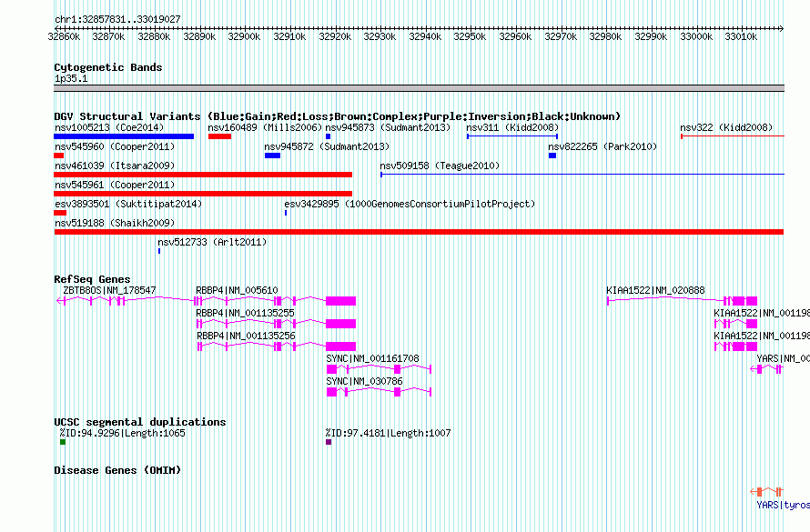Click the large exon block of RBBP4|NM_005610
The height and width of the screenshot is (532, 810).
[x=341, y=301]
